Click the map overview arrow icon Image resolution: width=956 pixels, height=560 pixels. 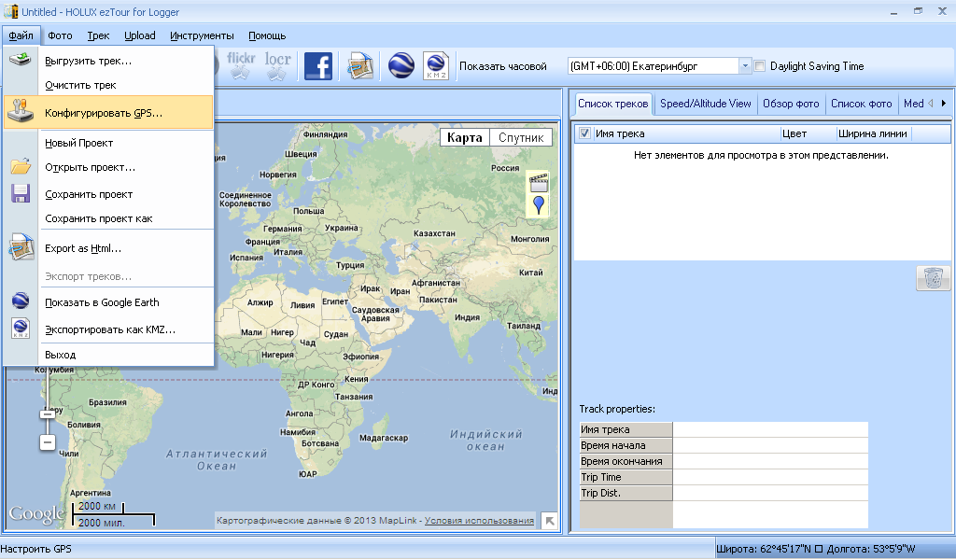point(549,521)
